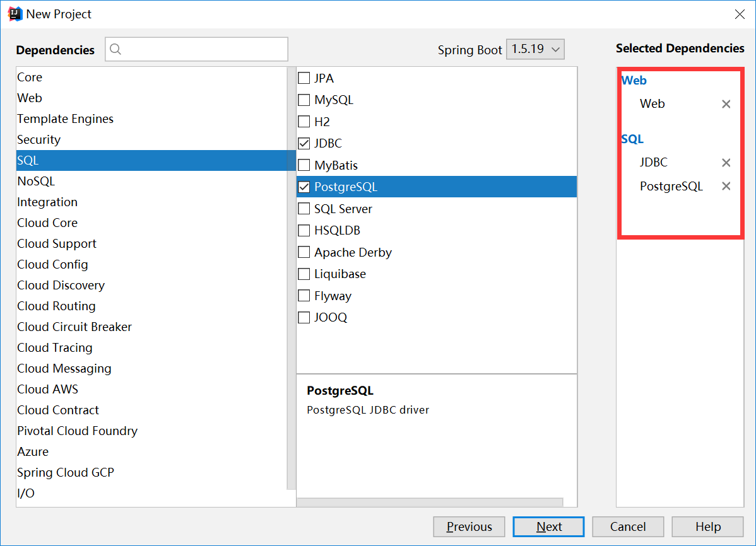This screenshot has width=756, height=546.
Task: Check the MySQL checkbox
Action: tap(304, 100)
